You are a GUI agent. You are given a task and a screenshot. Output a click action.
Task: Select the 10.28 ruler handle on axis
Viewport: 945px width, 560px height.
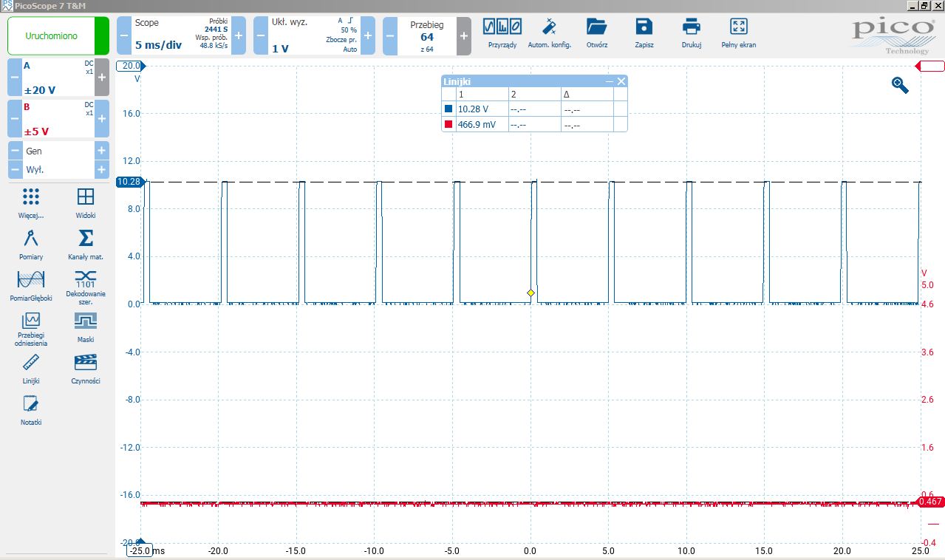point(132,181)
